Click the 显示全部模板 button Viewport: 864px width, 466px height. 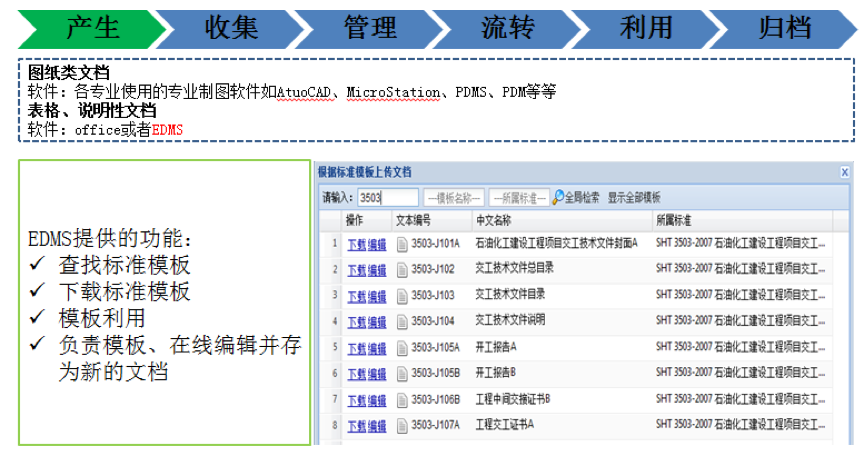point(634,198)
